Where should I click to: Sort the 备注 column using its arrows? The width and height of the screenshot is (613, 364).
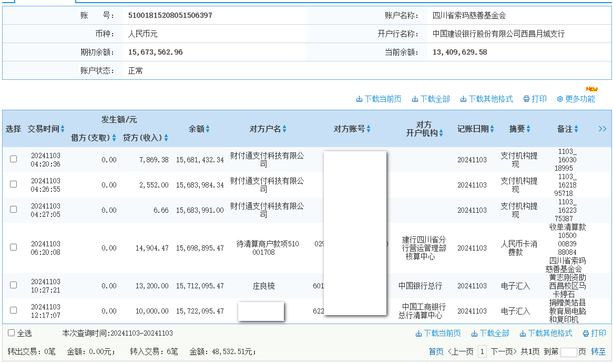[576, 129]
